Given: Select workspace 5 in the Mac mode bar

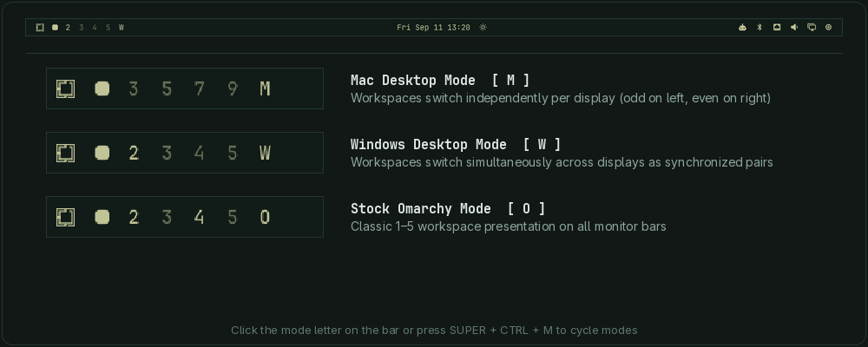Looking at the screenshot, I should (x=166, y=88).
